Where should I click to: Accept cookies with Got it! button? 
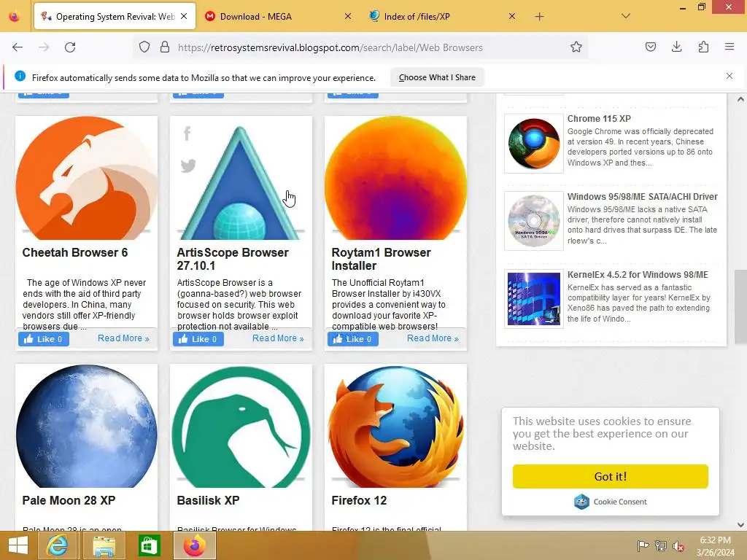point(611,476)
